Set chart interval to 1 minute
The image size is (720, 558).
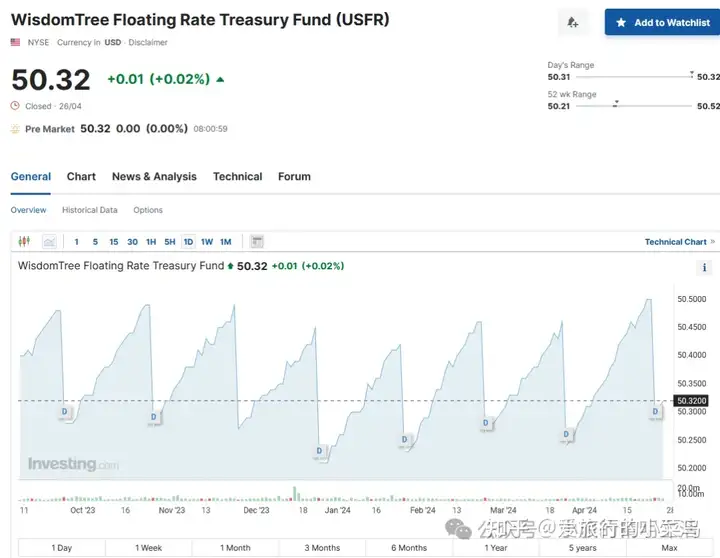pos(76,242)
